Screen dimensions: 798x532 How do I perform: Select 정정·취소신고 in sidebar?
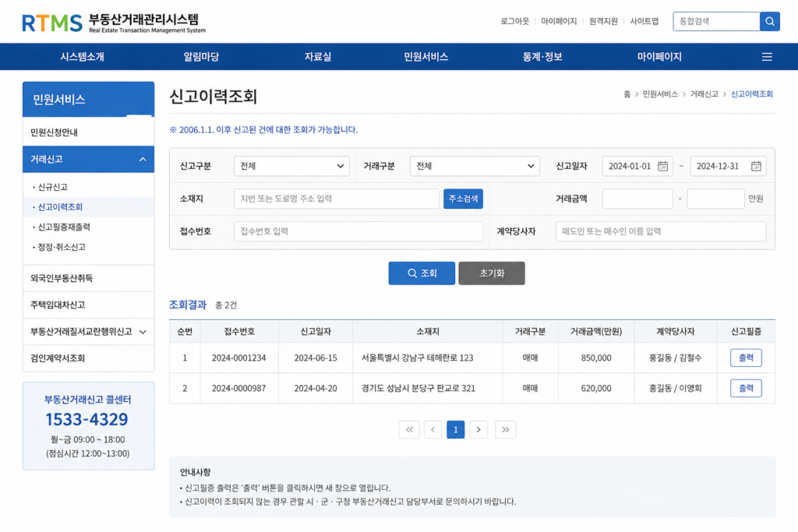pos(61,247)
